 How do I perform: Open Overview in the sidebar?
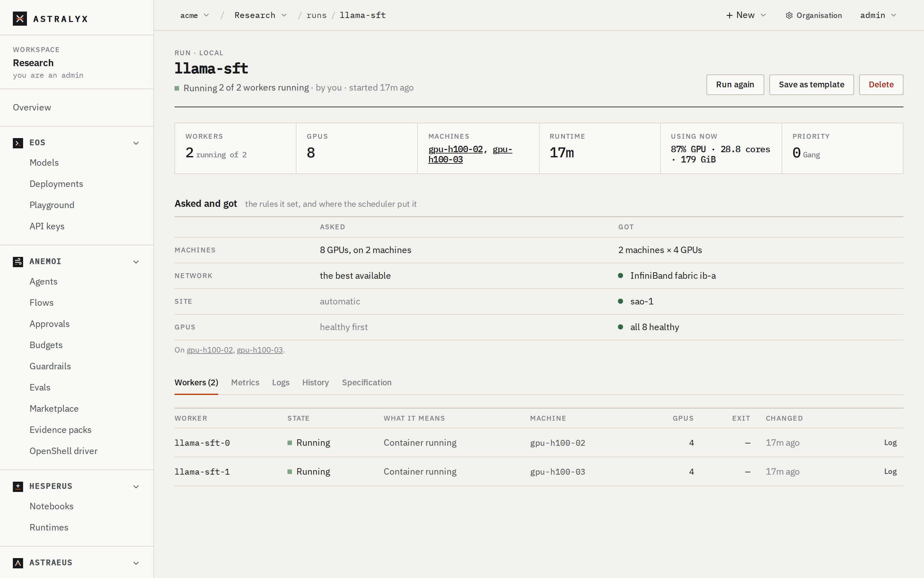point(32,108)
